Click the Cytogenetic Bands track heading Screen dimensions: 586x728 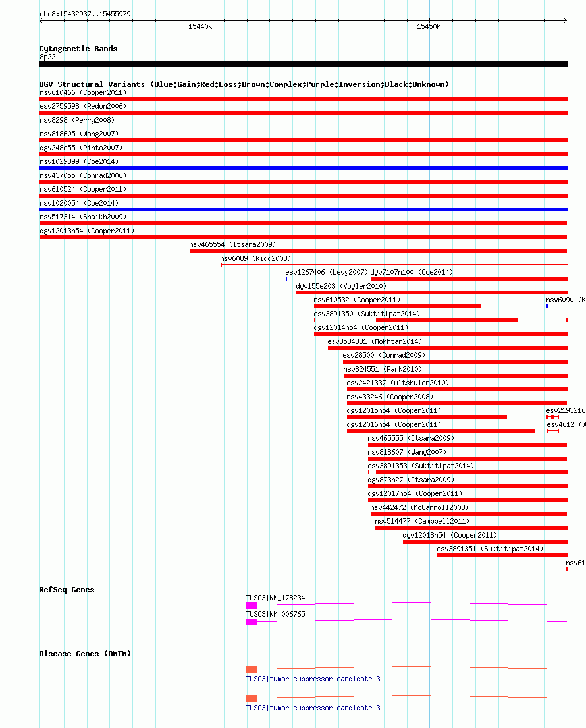(78, 49)
